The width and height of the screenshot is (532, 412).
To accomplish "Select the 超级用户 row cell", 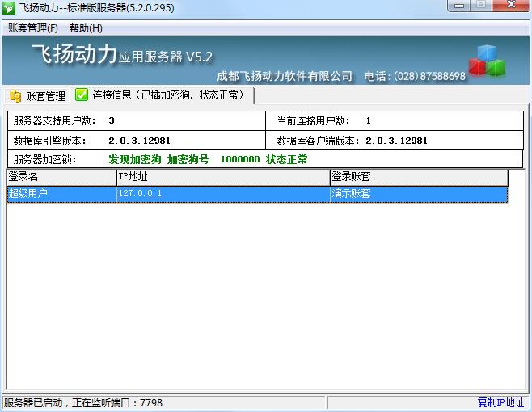I will pos(61,194).
